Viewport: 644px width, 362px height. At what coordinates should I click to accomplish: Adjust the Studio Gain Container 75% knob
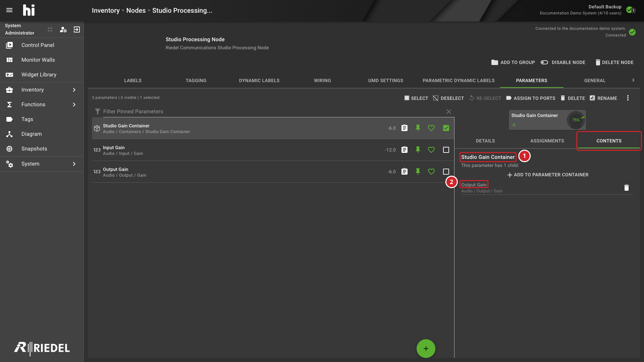click(x=576, y=120)
